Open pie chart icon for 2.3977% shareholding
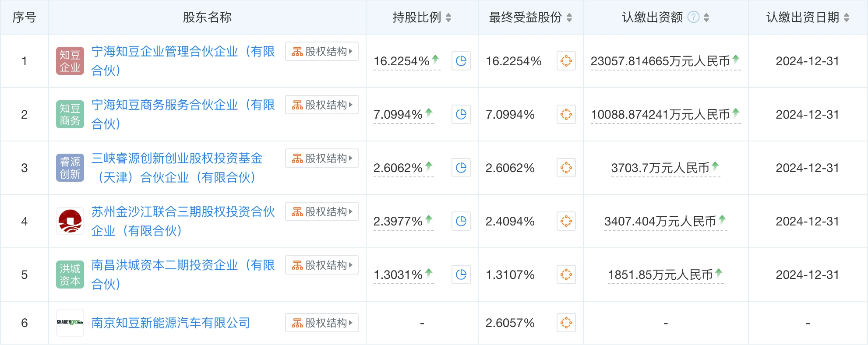Screen dimensions: 868x345 pyautogui.click(x=461, y=221)
